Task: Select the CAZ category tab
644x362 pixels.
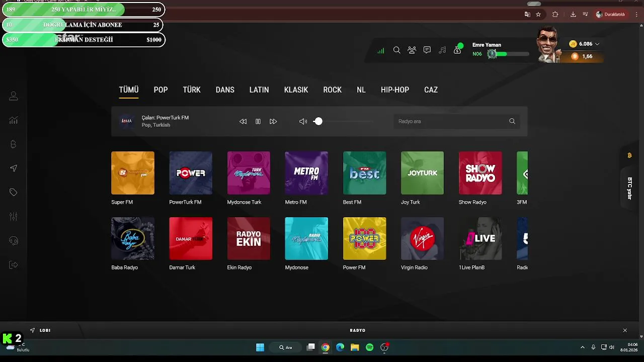Action: point(431,90)
